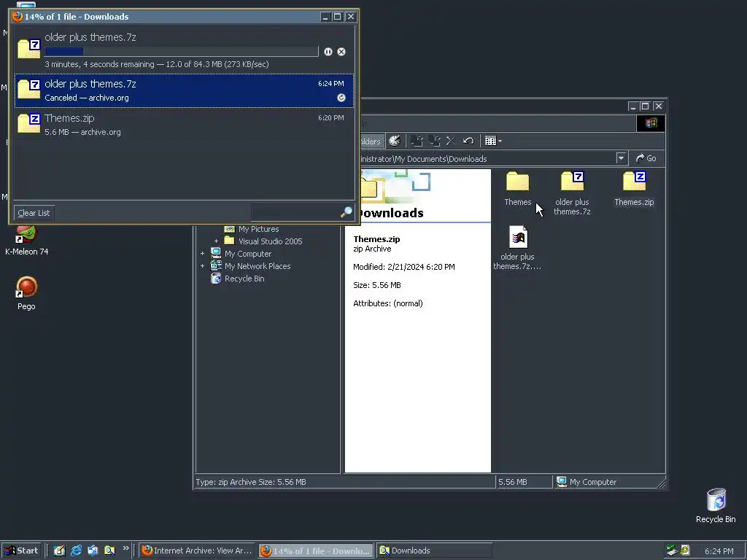Maximize the Firefox Downloads window
This screenshot has width=747, height=560.
[x=337, y=17]
